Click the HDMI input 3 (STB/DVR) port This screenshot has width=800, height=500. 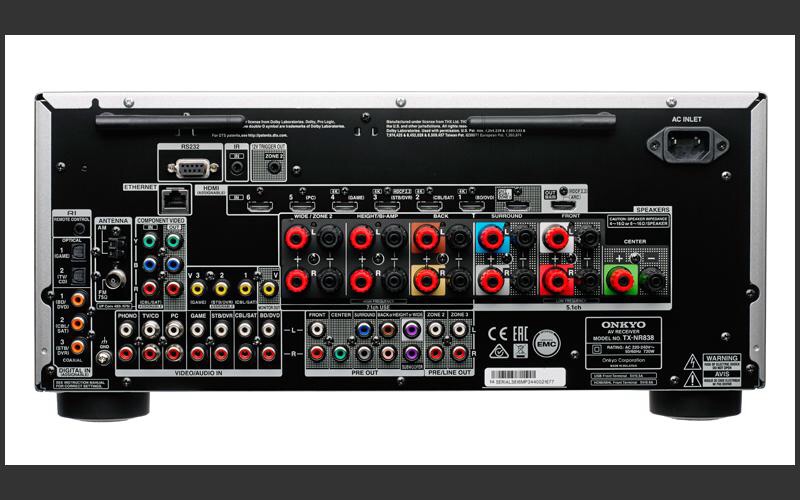pyautogui.click(x=387, y=206)
